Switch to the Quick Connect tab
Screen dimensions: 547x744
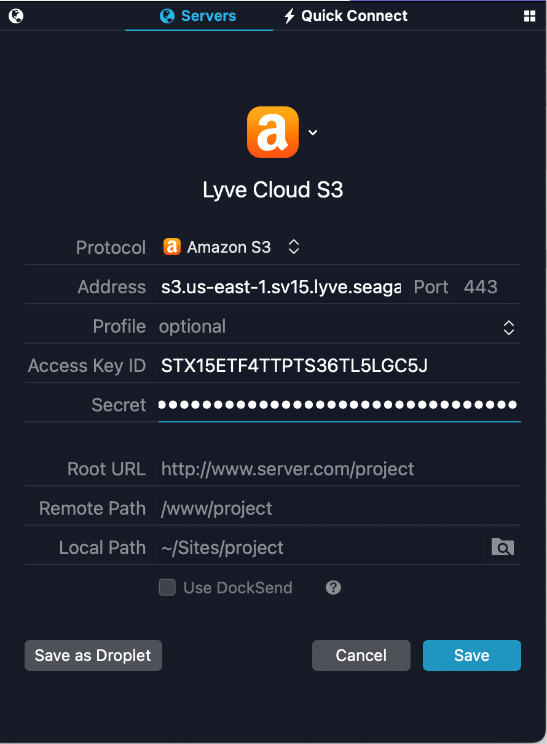click(345, 16)
